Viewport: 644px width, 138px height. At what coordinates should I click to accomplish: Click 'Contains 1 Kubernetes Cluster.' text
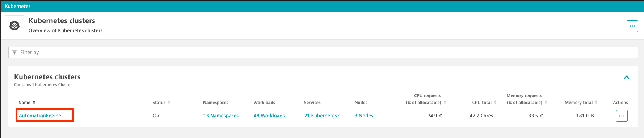pos(43,85)
